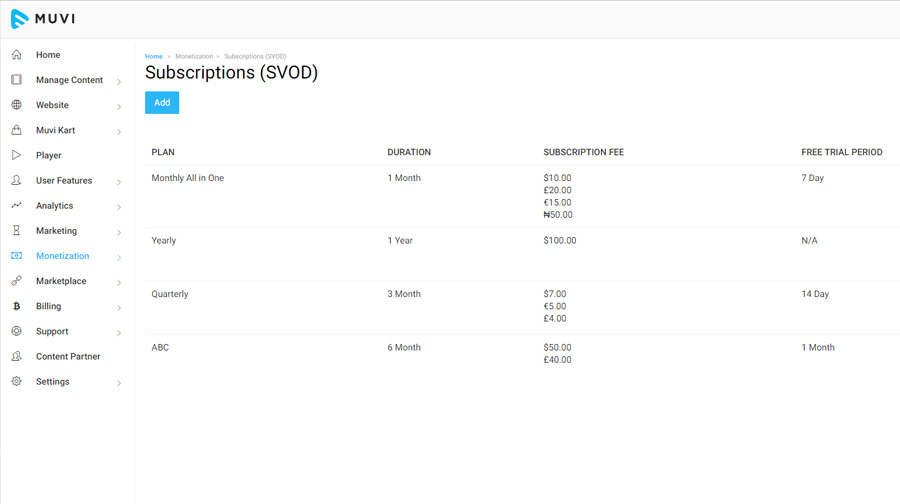
Task: Click the '3 Month' duration cell
Action: [404, 294]
